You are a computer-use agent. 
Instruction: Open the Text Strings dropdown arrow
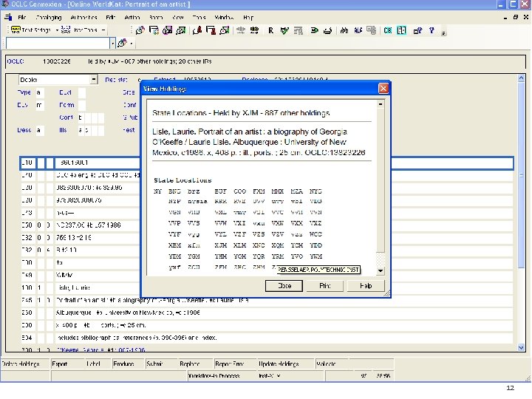pyautogui.click(x=58, y=30)
